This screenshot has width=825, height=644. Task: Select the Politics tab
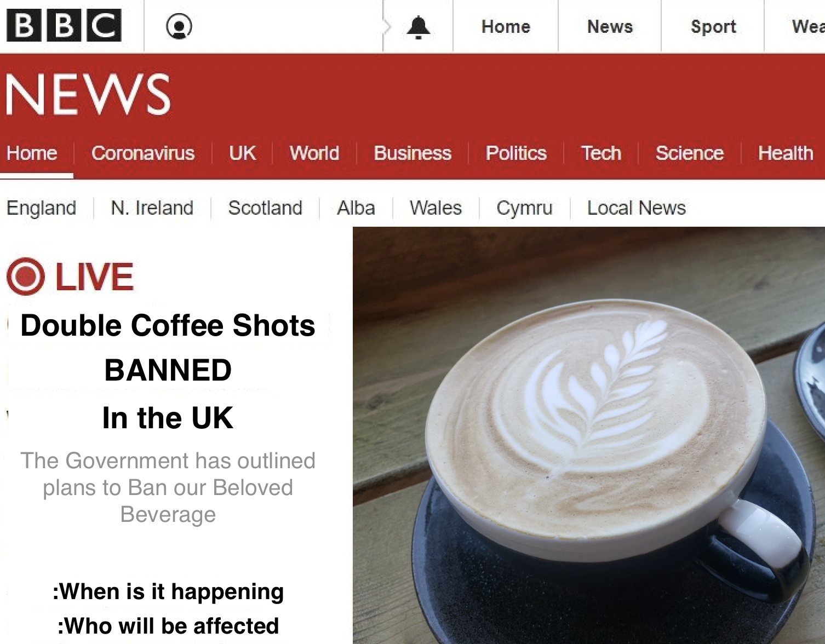pos(516,153)
